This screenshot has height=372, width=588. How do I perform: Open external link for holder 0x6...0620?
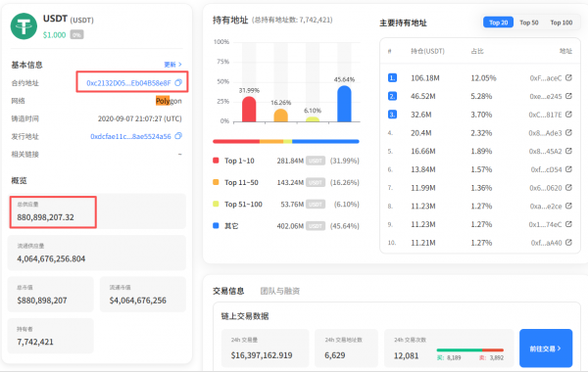click(568, 187)
